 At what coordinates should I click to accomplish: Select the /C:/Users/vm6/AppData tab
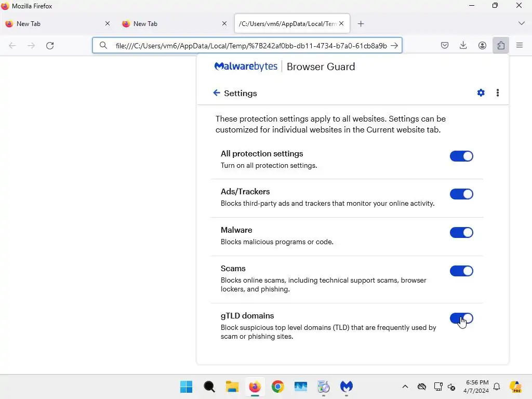(292, 23)
